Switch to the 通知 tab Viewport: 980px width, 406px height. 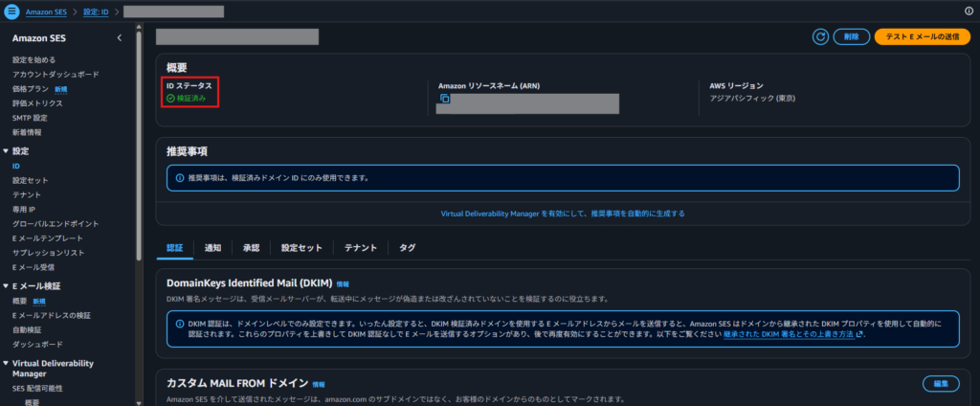tap(212, 248)
